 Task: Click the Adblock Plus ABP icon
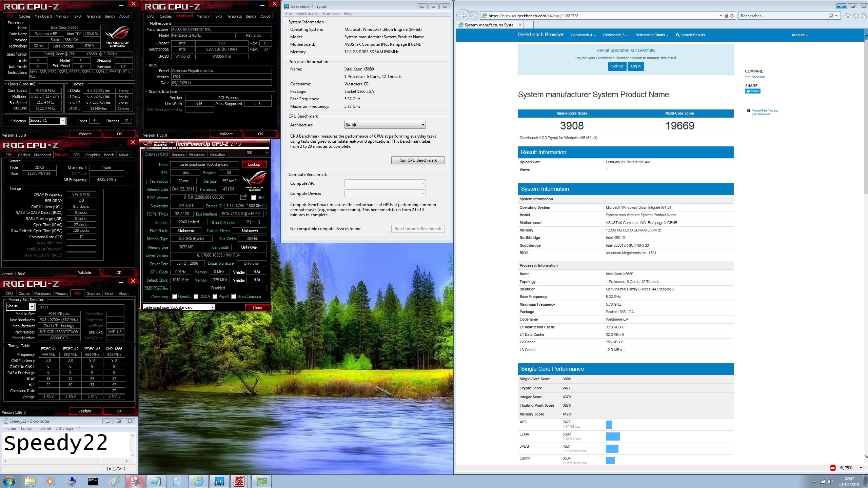click(833, 468)
